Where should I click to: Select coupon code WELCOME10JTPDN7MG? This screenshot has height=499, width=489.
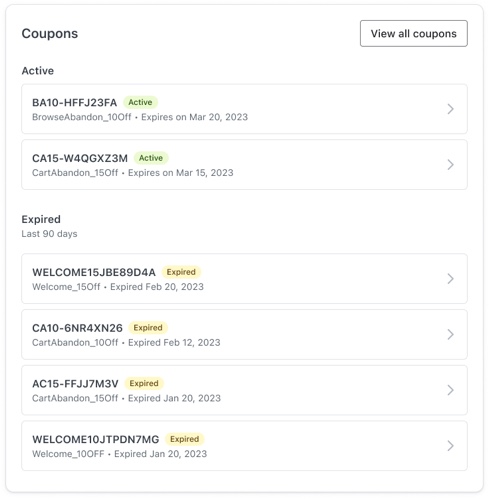point(96,439)
